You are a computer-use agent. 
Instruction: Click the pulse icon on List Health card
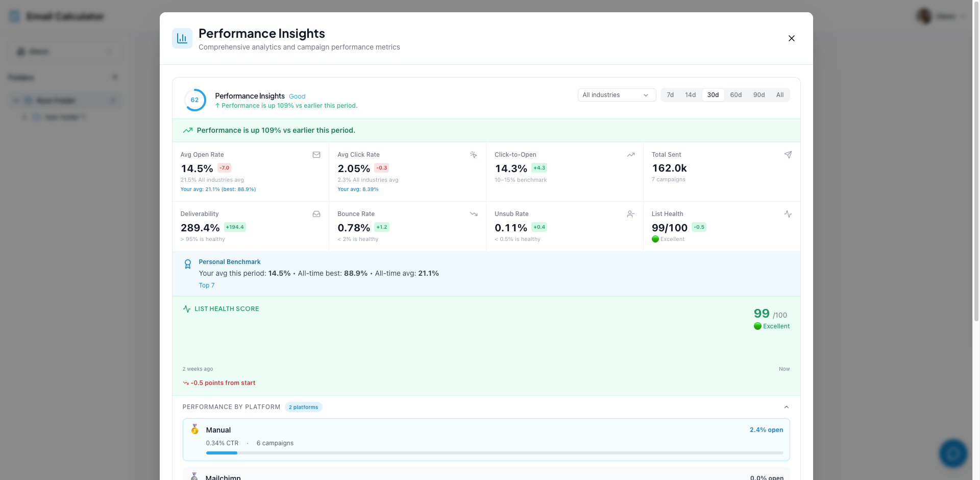point(788,214)
